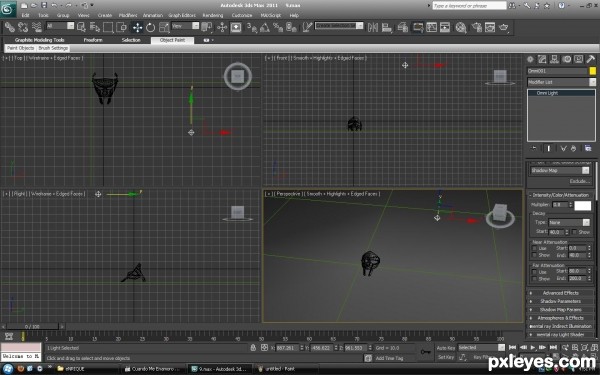Open the Tools menu
Image resolution: width=600 pixels, height=375 pixels.
coord(43,16)
